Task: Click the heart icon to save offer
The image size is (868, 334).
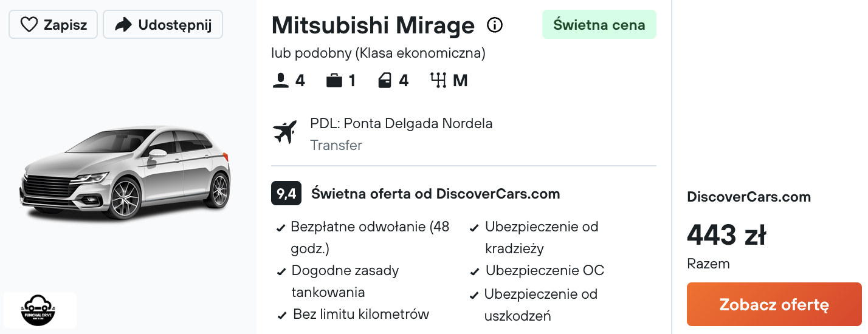Action: coord(29,24)
